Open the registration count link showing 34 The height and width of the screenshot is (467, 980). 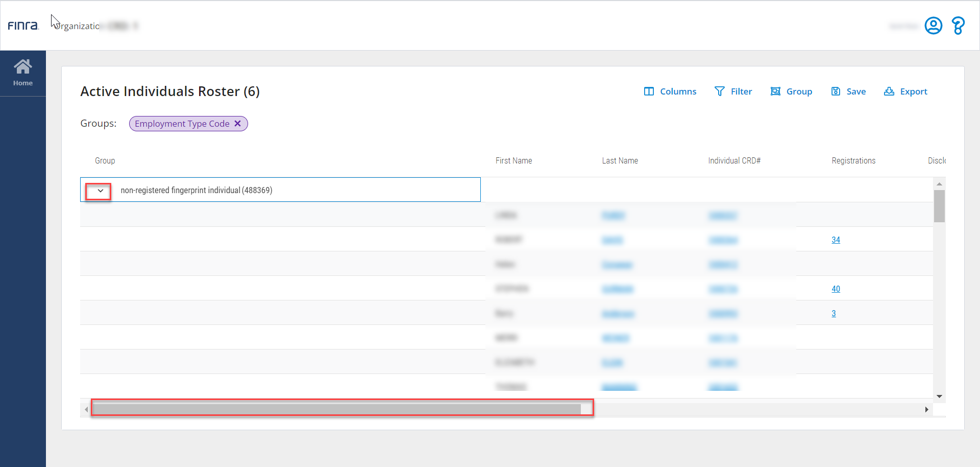(836, 240)
